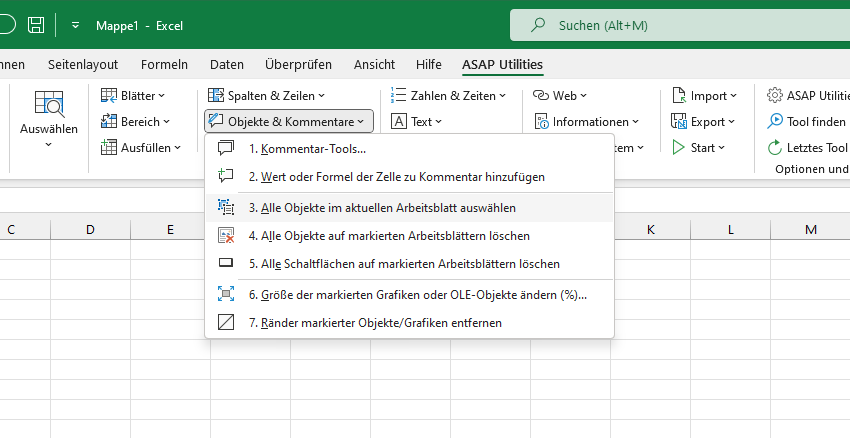Choose Wert oder Formel zu Kommentar hinzufügen

coord(409,177)
